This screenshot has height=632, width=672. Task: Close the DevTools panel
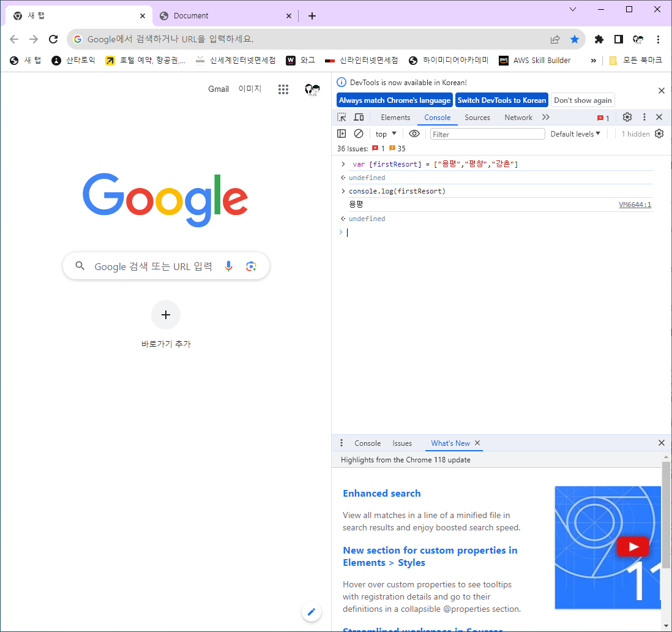(x=659, y=117)
